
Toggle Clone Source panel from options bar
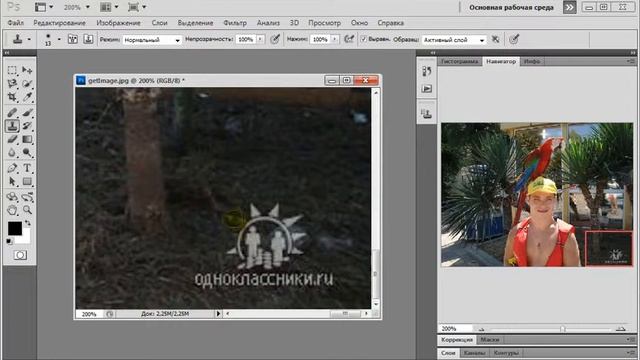[x=88, y=39]
